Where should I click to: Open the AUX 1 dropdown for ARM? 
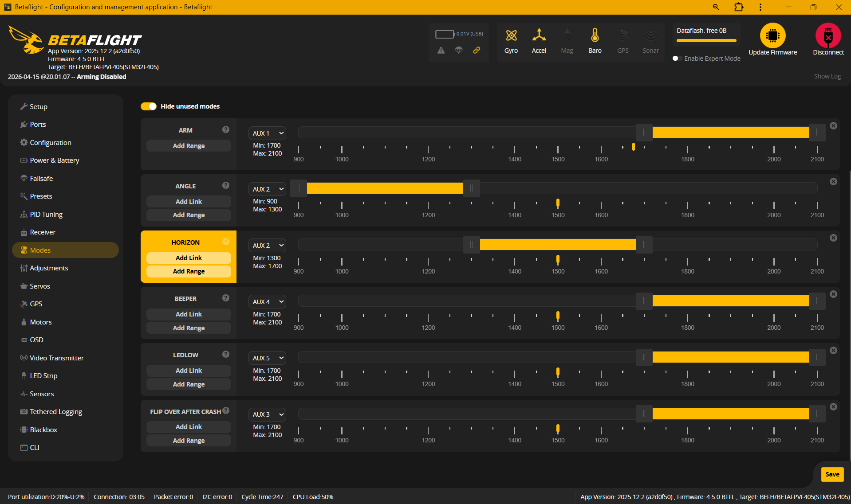tap(267, 133)
